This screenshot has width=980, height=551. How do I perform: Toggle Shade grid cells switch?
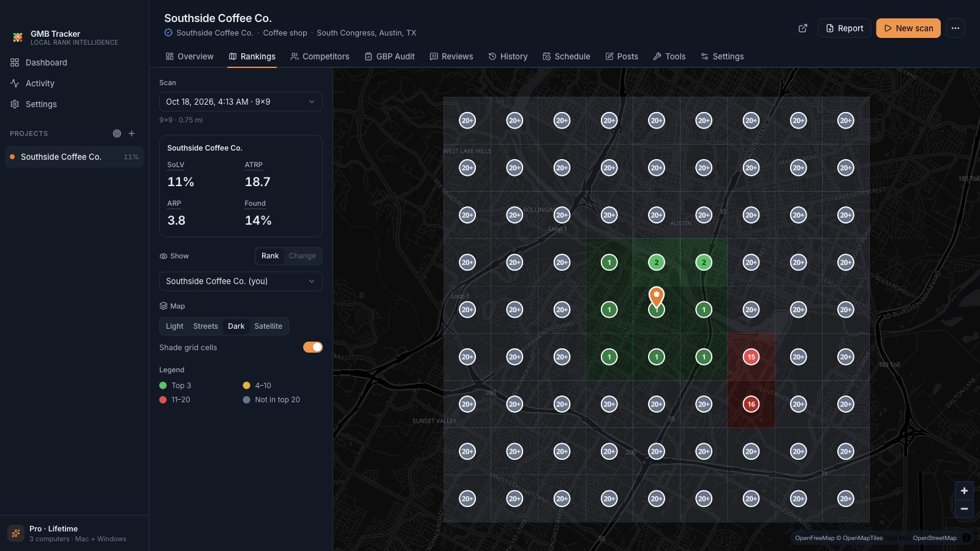[313, 347]
